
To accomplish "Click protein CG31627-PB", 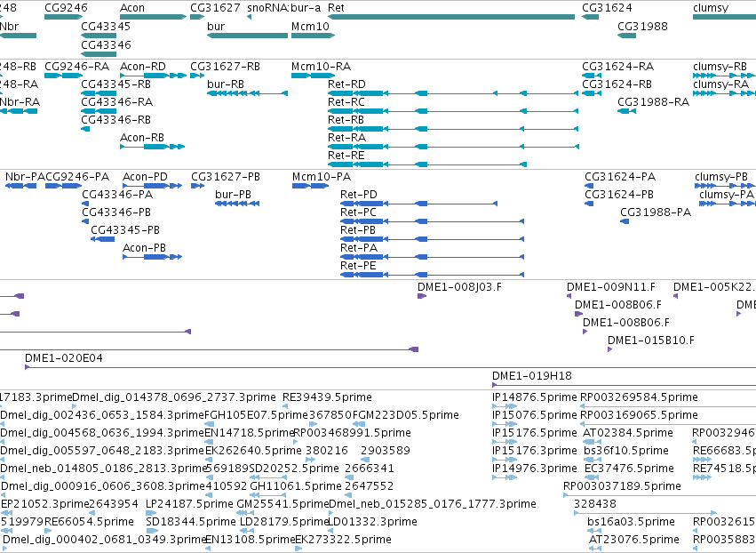I will [x=226, y=177].
